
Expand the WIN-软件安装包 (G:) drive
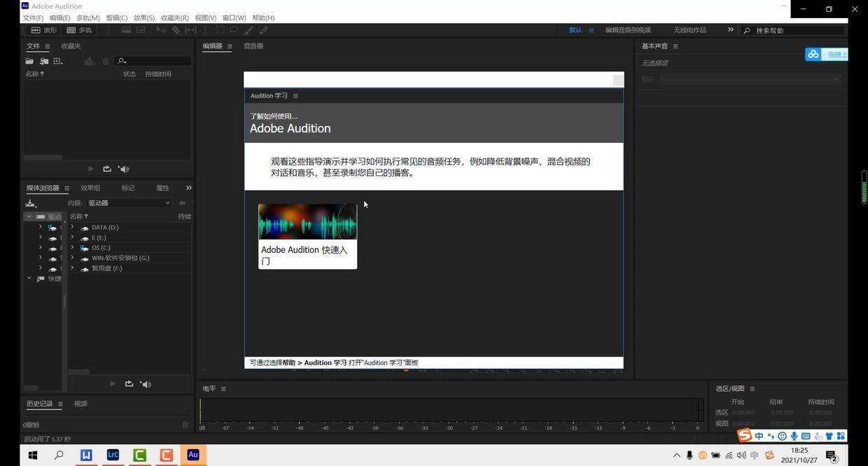coord(72,258)
